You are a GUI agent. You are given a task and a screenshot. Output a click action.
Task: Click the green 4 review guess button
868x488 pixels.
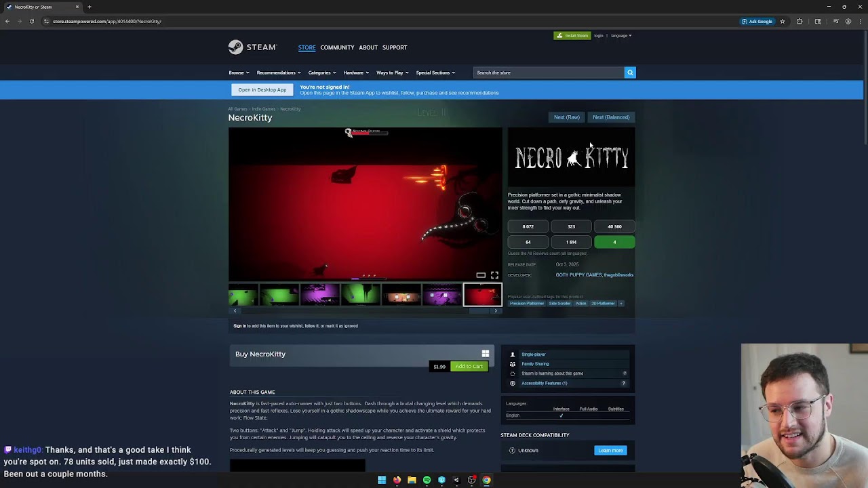click(614, 242)
